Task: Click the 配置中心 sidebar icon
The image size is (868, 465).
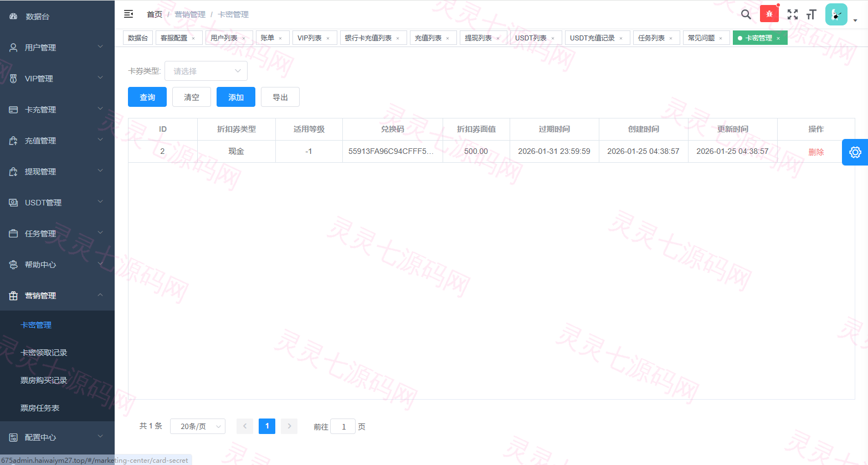Action: 13,437
